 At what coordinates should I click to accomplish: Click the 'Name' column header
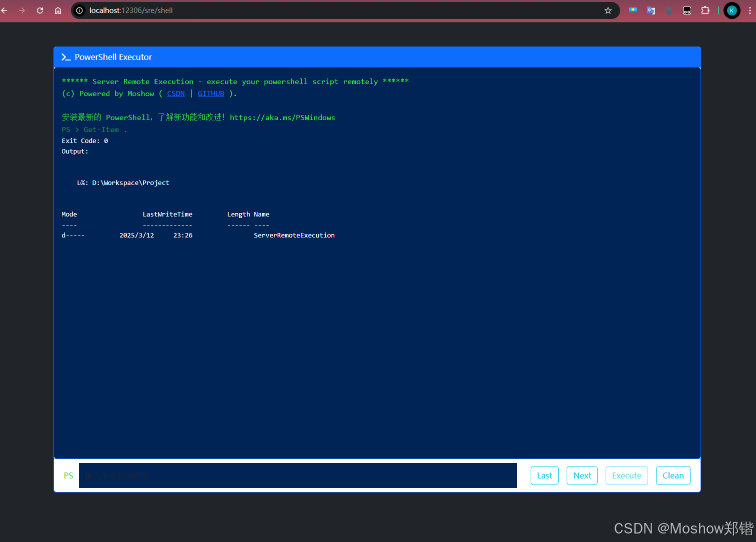(261, 214)
